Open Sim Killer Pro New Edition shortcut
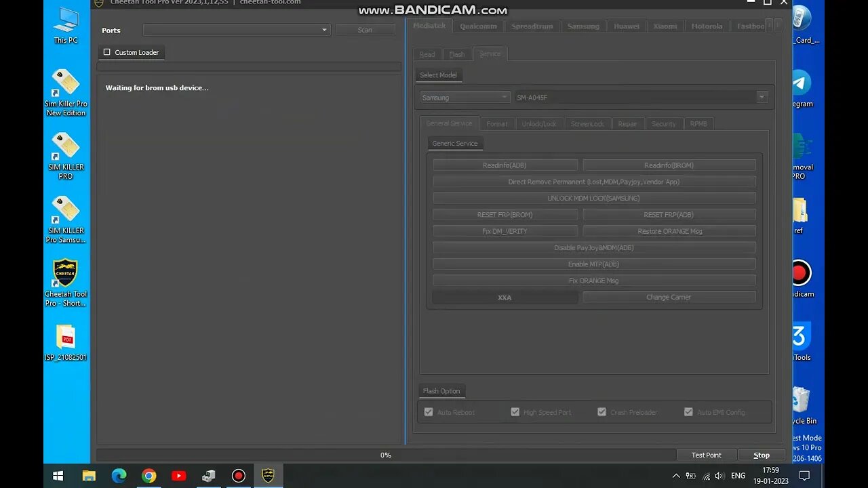The height and width of the screenshot is (488, 868). (66, 92)
